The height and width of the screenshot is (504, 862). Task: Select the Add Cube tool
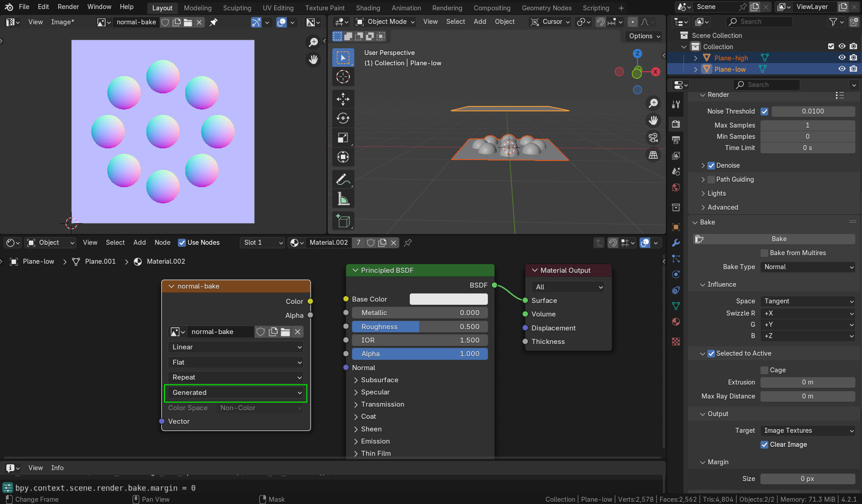(343, 221)
